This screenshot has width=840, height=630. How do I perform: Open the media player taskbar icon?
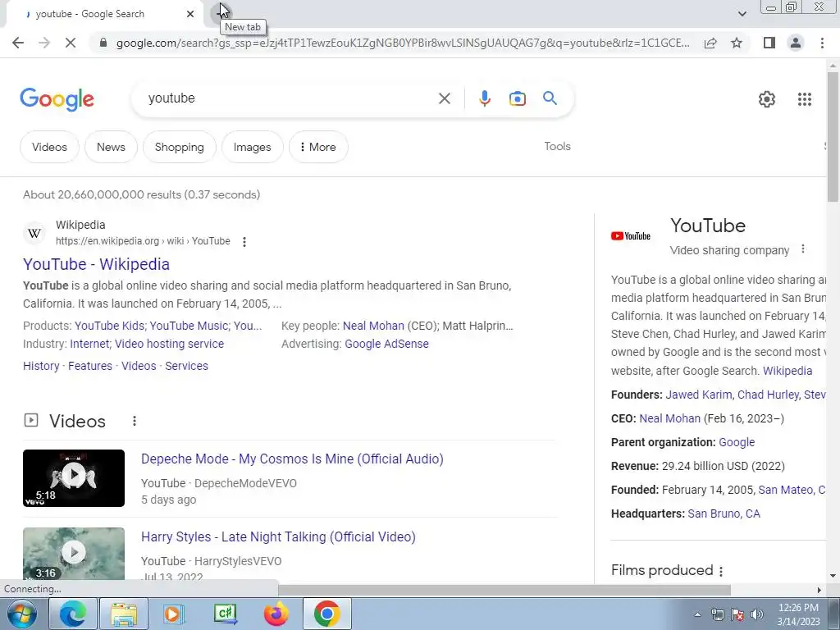point(174,614)
